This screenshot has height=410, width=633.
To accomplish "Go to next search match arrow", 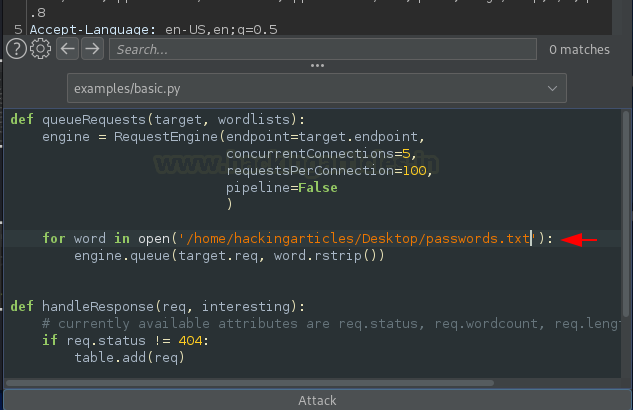I will coord(92,49).
